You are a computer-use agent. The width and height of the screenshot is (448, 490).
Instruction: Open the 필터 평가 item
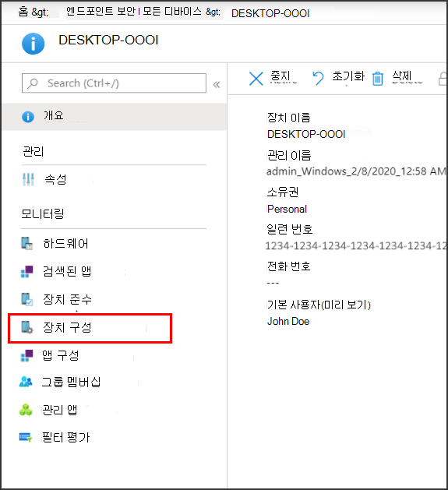tap(65, 437)
